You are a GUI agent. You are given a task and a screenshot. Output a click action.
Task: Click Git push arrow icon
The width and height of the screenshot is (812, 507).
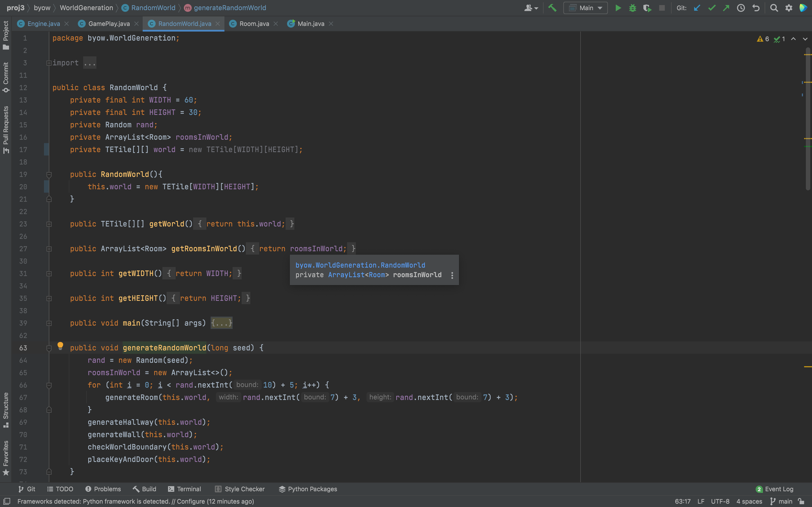[x=726, y=8]
